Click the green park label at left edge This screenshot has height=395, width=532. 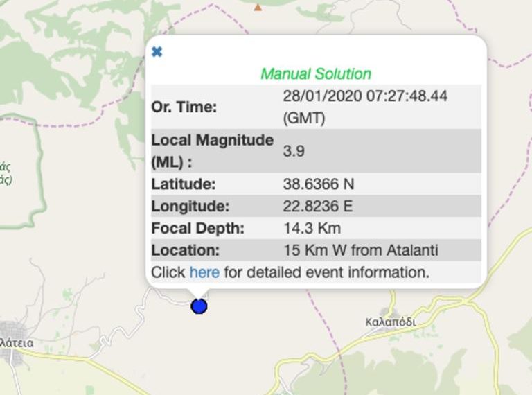[6, 173]
